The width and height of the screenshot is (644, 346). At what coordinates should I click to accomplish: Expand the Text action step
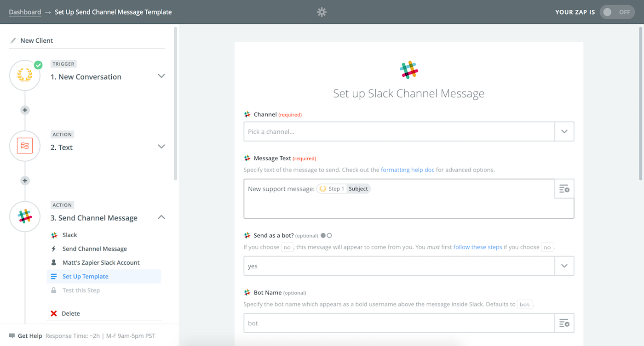[x=161, y=147]
